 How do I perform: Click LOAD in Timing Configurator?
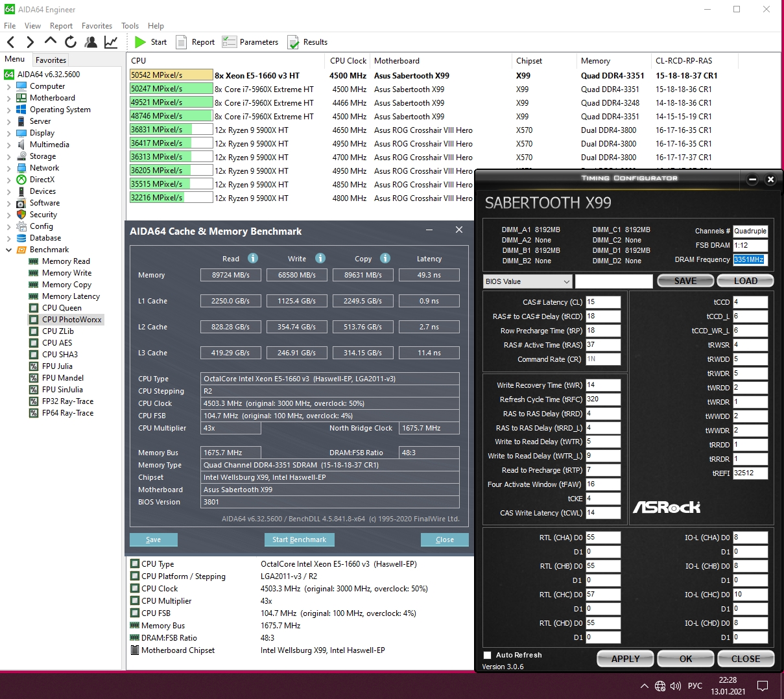(746, 281)
